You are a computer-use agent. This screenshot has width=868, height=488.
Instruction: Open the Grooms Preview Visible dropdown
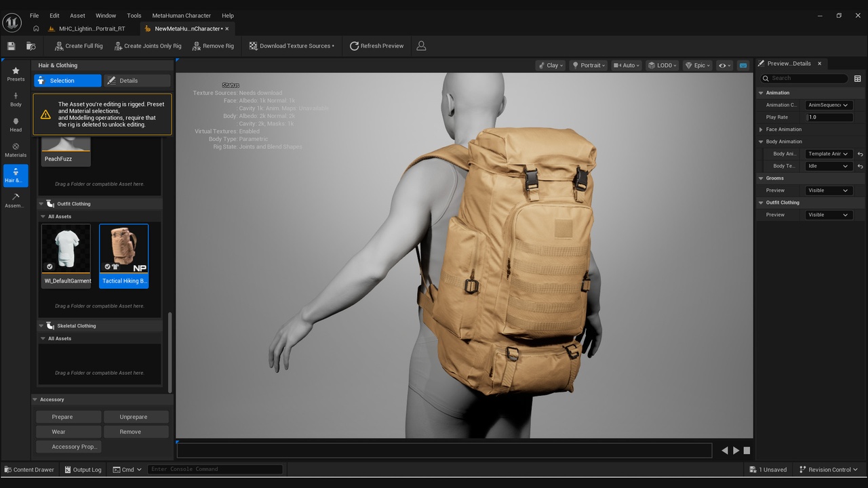click(829, 190)
